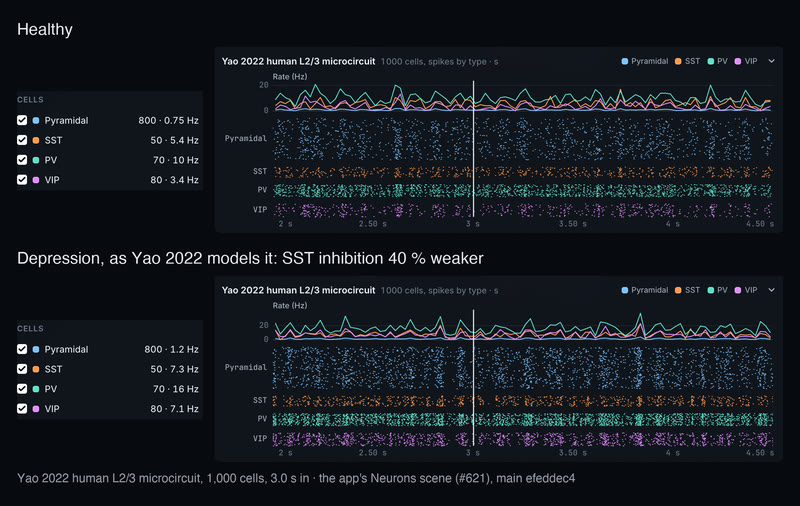Image resolution: width=800 pixels, height=506 pixels.
Task: Click blue Pyramidal swatch in Healthy cells list
Action: pos(36,121)
